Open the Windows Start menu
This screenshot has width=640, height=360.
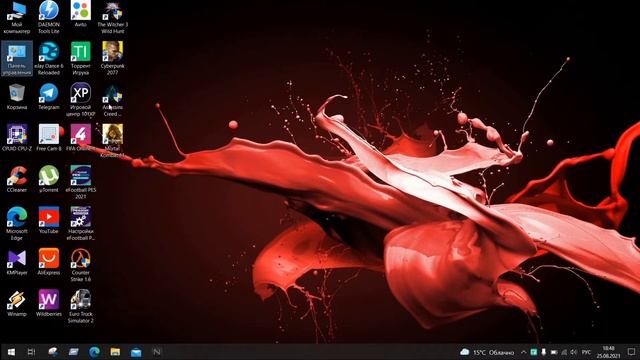point(11,352)
